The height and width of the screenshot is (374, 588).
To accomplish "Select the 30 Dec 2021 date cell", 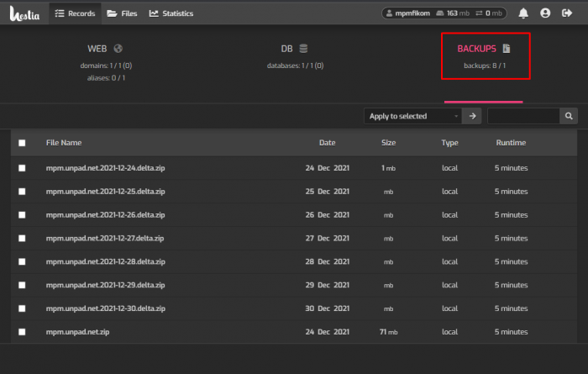I will click(327, 308).
